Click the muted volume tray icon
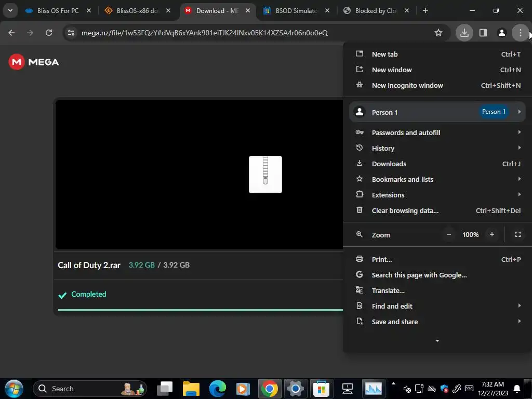This screenshot has height=399, width=532. pyautogui.click(x=407, y=389)
